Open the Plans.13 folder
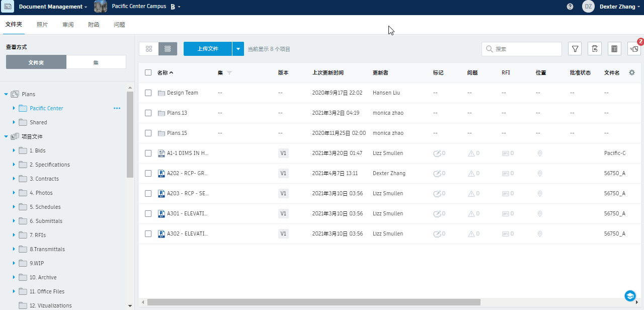 point(177,113)
